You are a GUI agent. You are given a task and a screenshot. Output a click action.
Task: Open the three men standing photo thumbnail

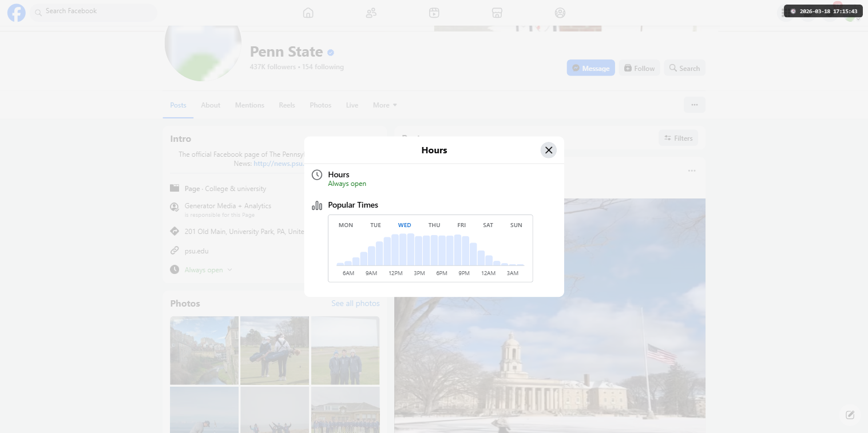(345, 350)
